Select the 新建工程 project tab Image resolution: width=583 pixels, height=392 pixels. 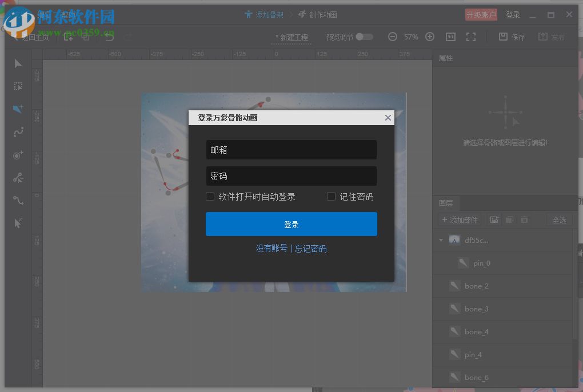click(x=291, y=37)
